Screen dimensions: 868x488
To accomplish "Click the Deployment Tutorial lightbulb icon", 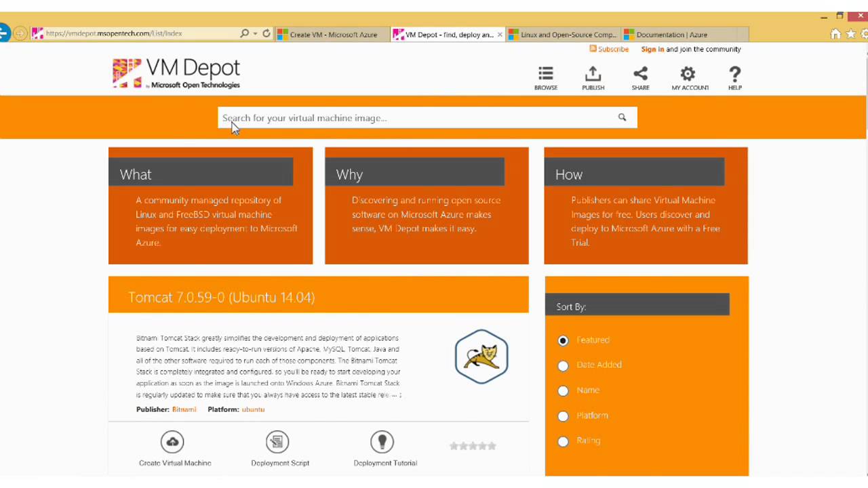I will tap(382, 442).
